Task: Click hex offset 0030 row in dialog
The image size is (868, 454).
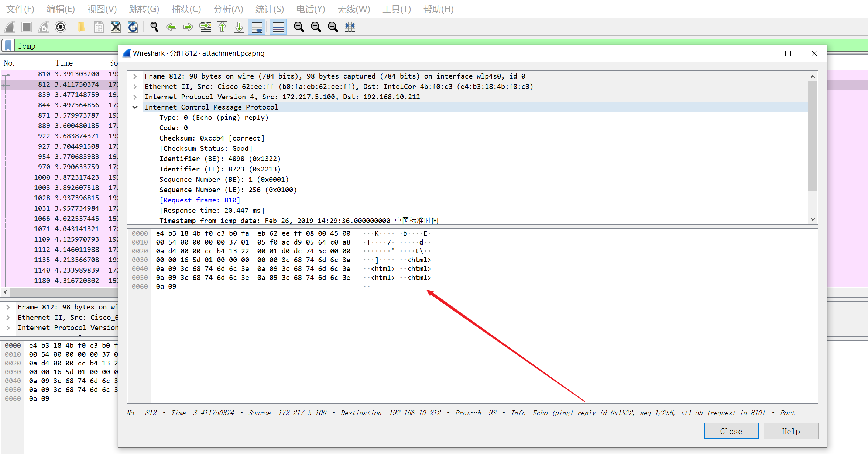Action: (x=140, y=260)
